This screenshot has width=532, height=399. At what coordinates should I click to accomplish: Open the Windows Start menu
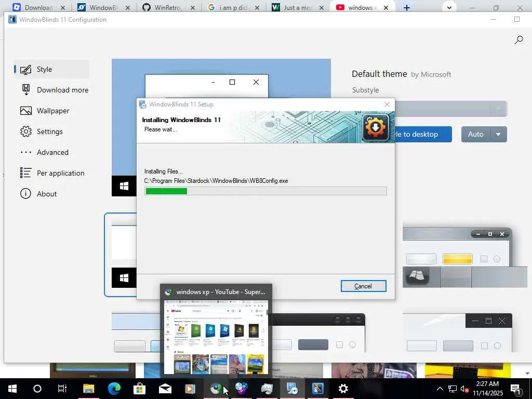click(12, 389)
